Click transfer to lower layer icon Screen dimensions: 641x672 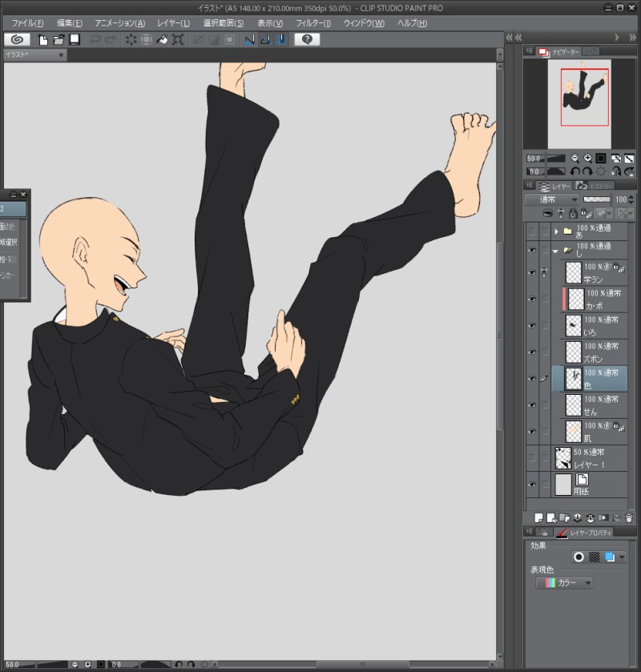point(577,517)
